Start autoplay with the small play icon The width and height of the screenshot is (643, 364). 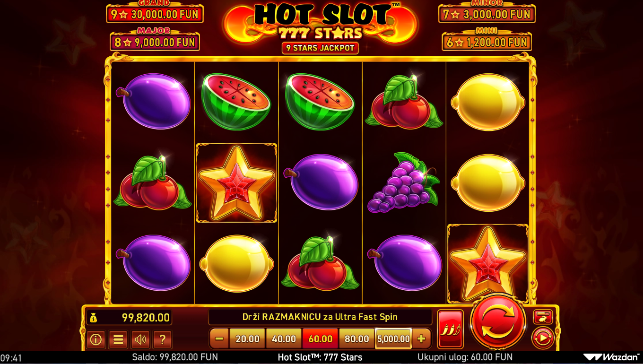tap(543, 338)
